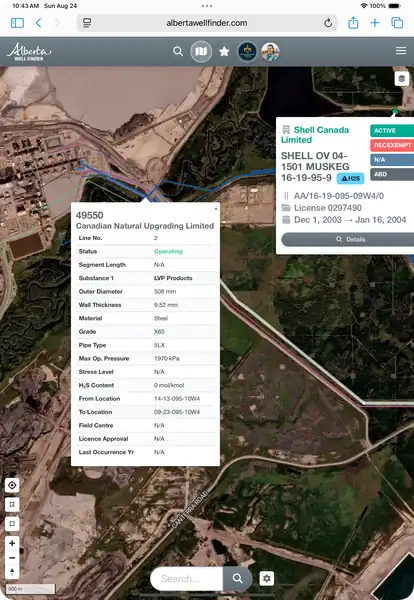Screen dimensions: 414x600
Task: Open a new Safari tab
Action: (x=375, y=23)
